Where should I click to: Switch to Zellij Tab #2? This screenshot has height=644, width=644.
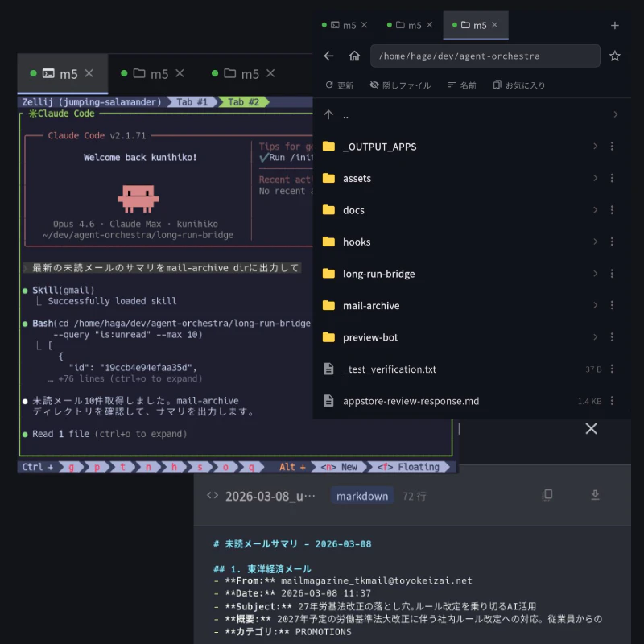243,102
